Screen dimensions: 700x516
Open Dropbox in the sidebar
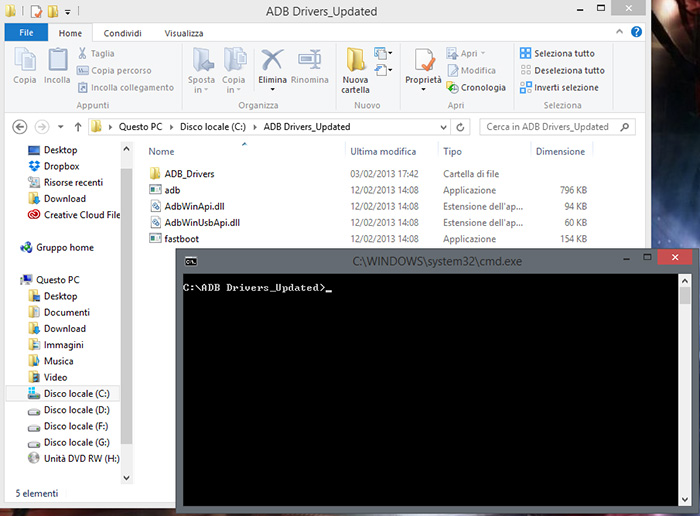point(54,166)
